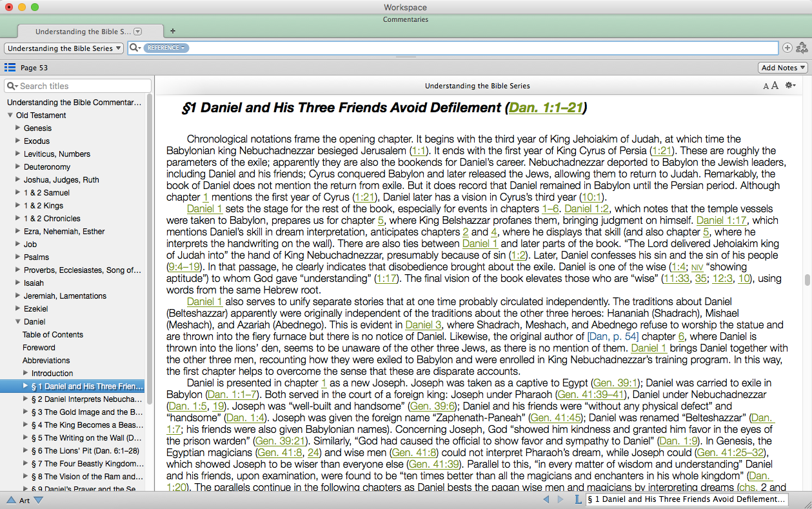Select §3 The Gold Image section
Viewport: 812px width, 509px height.
point(87,412)
